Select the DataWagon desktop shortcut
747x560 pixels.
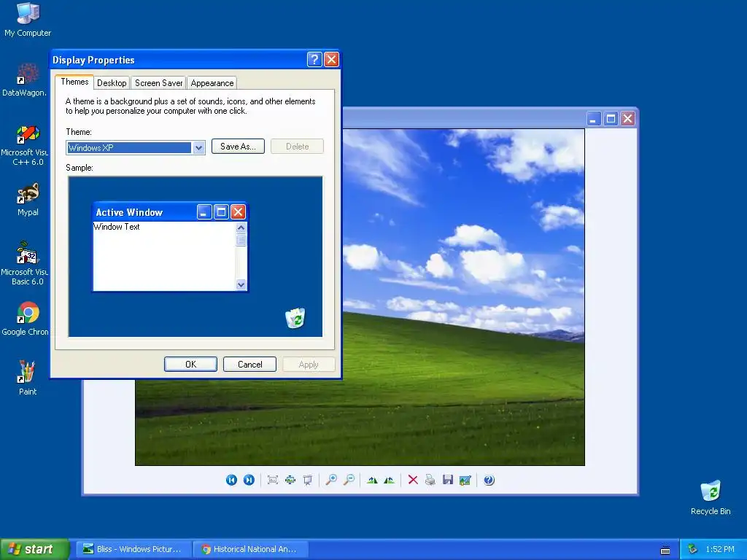(25, 80)
